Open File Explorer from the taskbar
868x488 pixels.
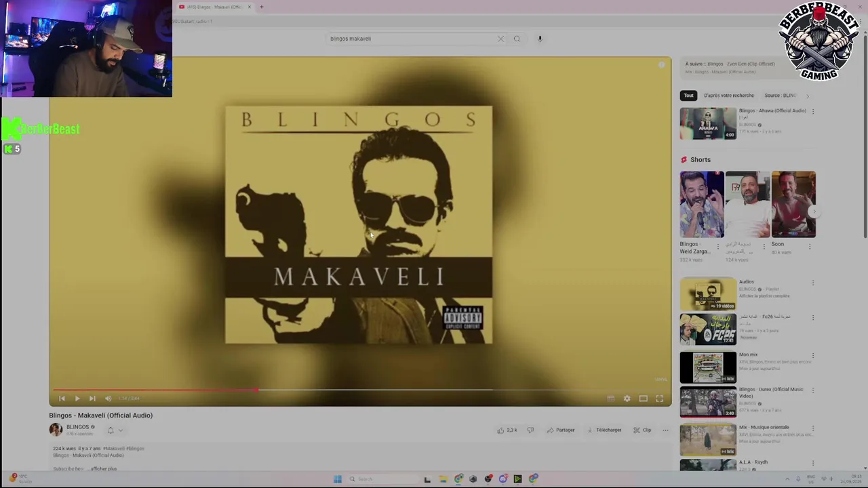(x=443, y=479)
